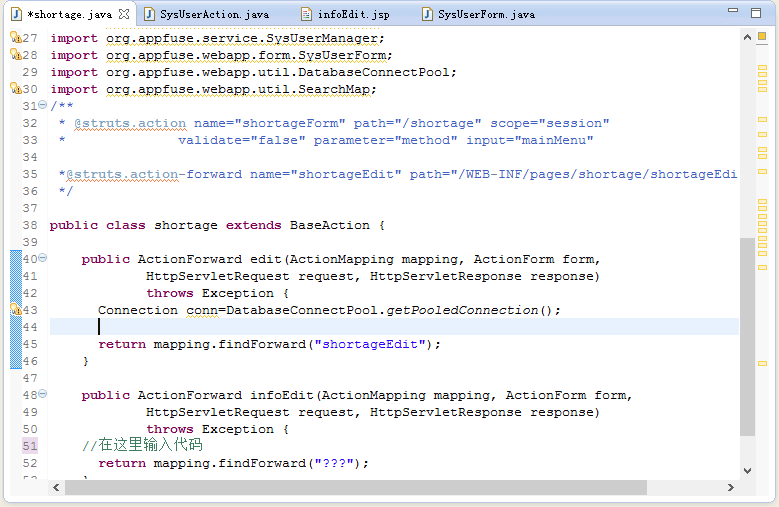Click getPooledConnection on line 43
The height and width of the screenshot is (507, 779).
click(462, 310)
